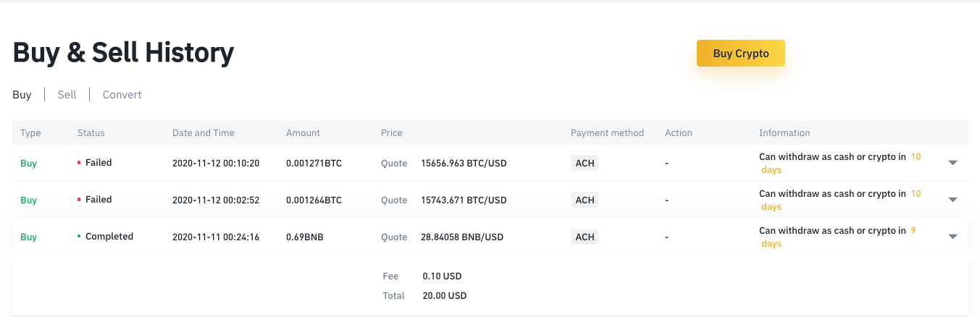Viewport: 980px width, 317px height.
Task: Click the 0.69BNB amount
Action: click(x=304, y=237)
